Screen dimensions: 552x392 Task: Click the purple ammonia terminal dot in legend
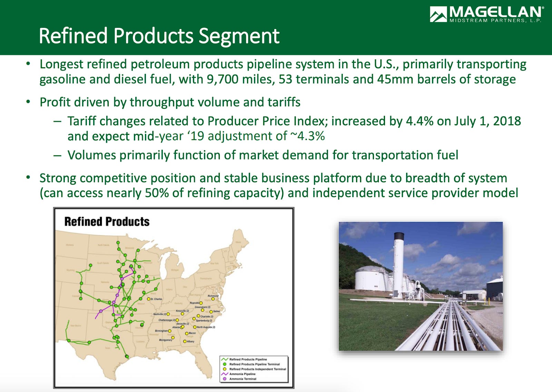[225, 379]
